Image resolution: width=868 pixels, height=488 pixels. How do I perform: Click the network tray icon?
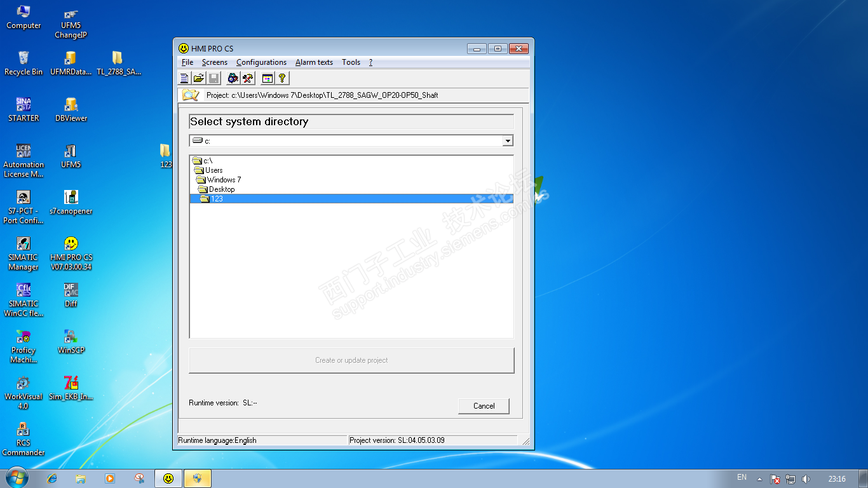[x=790, y=479]
